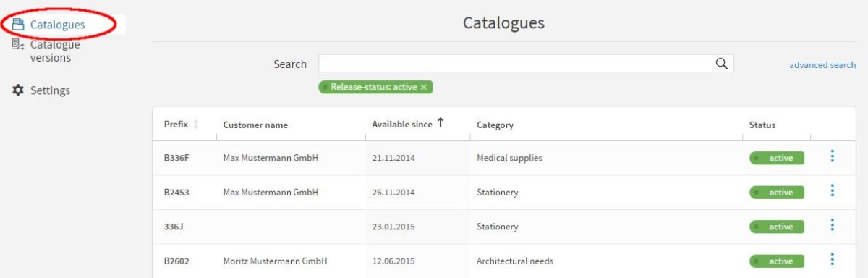The height and width of the screenshot is (278, 868).
Task: Focus the catalogue Search field
Action: [526, 64]
